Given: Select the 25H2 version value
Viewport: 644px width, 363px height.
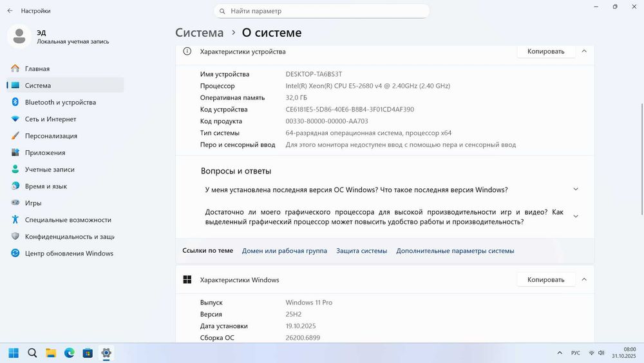Looking at the screenshot, I should (x=293, y=314).
